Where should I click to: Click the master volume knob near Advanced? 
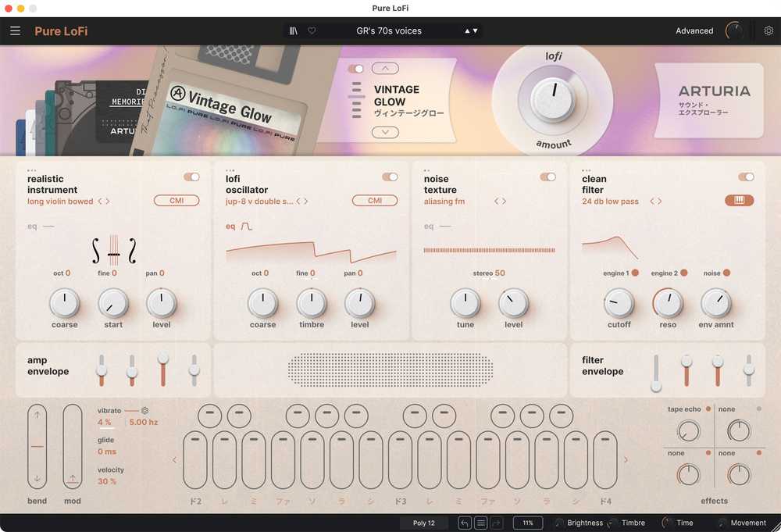tap(733, 31)
